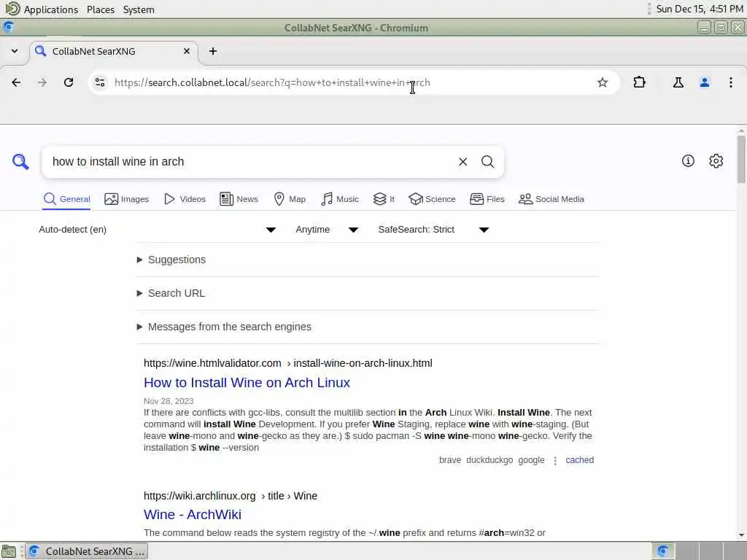Click the Nov 28, 2023 result date
This screenshot has height=560, width=747.
tap(169, 401)
